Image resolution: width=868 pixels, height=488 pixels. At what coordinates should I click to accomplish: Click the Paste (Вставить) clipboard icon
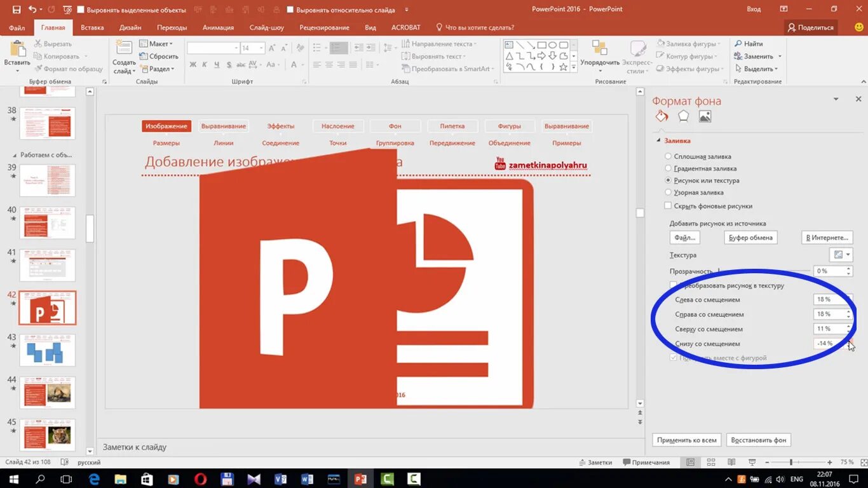coord(17,50)
